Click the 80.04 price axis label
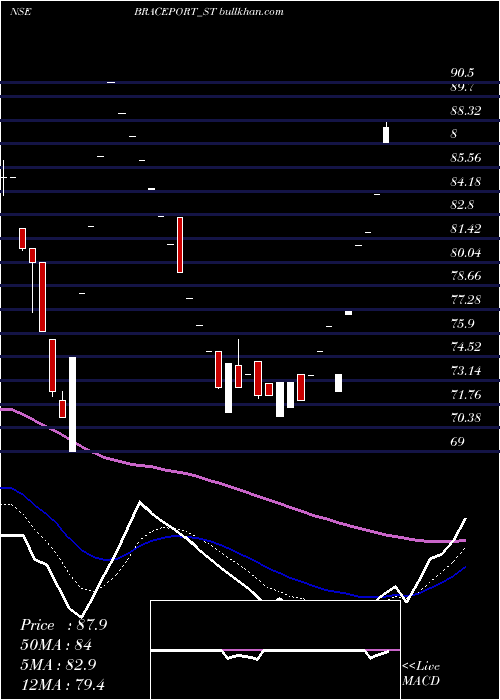 466,253
